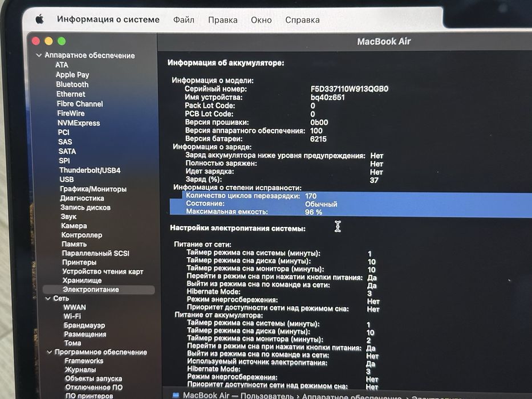532x399 pixels.
Task: Collapse the Программное обеспечение section
Action: coord(49,352)
